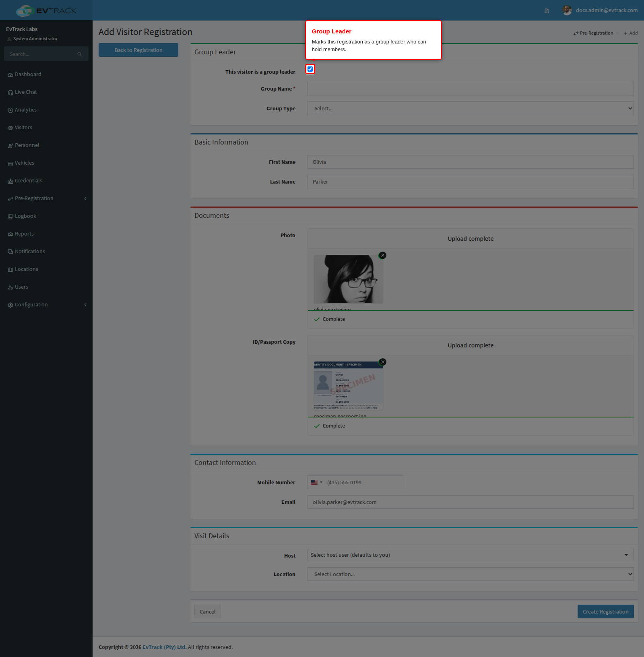
Task: Click the building icon in top bar
Action: click(x=547, y=11)
